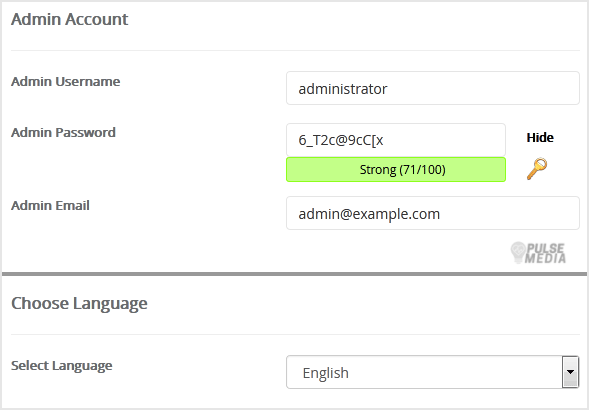
Task: Click the lightbulb icon in the Pulse Media logo
Action: (518, 252)
